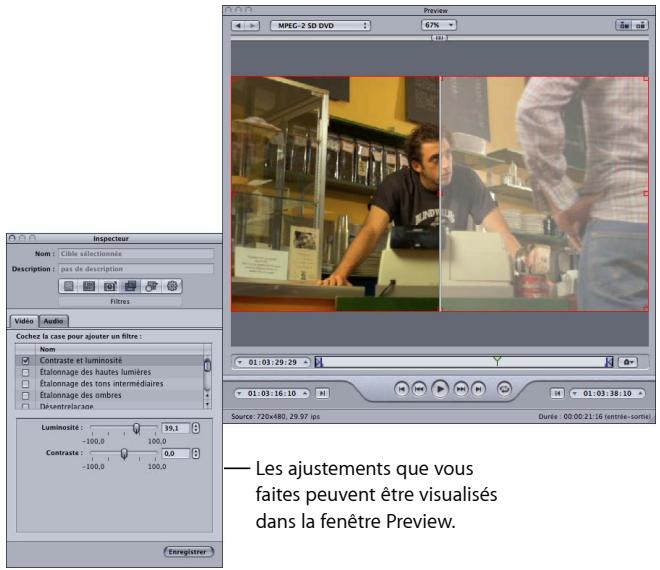Open the Actions gear pane in Inspector
The width and height of the screenshot is (660, 570).
pos(172,286)
